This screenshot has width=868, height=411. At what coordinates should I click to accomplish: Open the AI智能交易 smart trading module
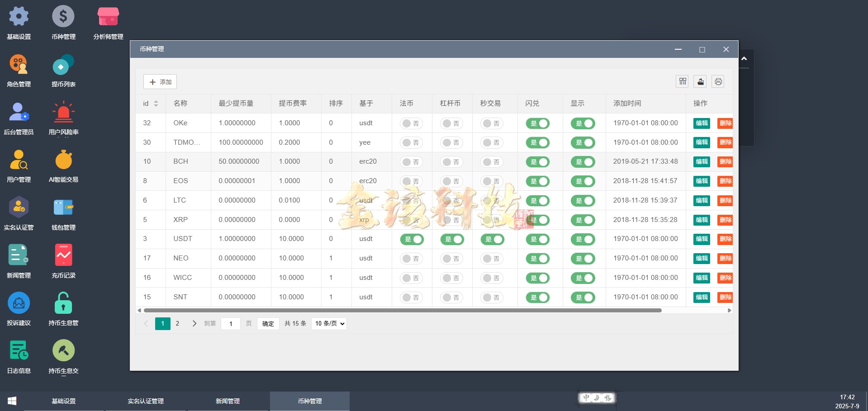click(x=63, y=159)
